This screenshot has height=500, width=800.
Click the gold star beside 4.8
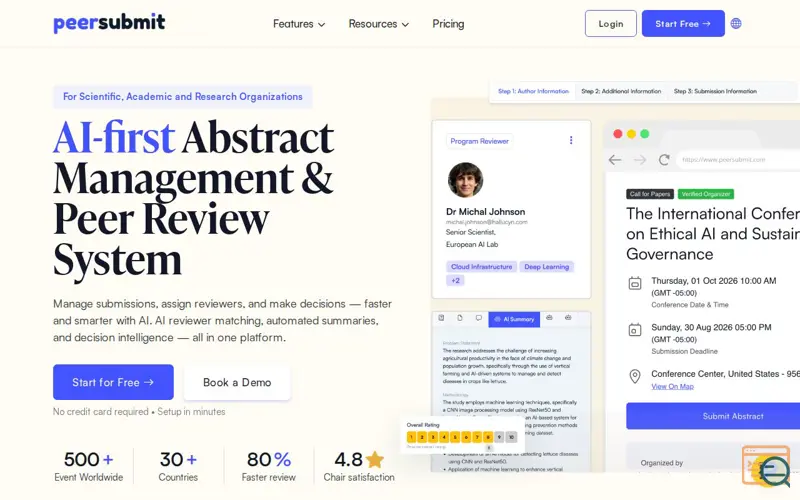374,459
